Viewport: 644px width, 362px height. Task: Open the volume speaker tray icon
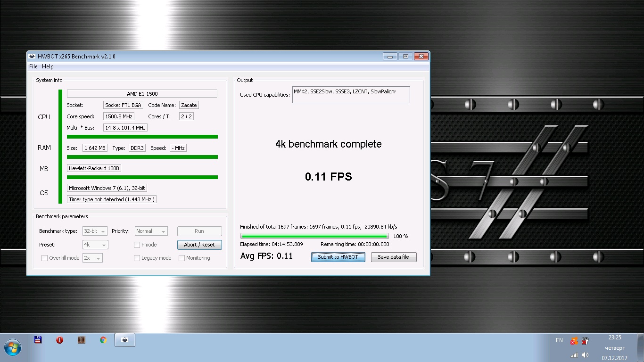click(x=585, y=355)
